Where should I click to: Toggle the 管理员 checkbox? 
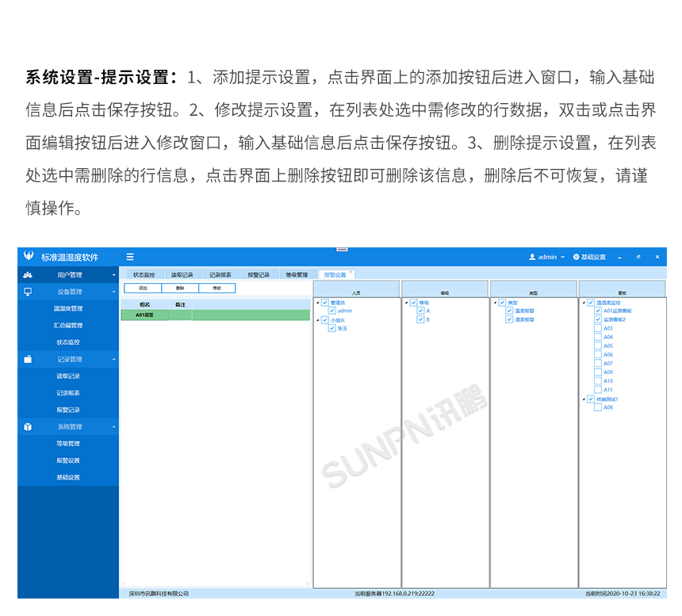point(325,303)
